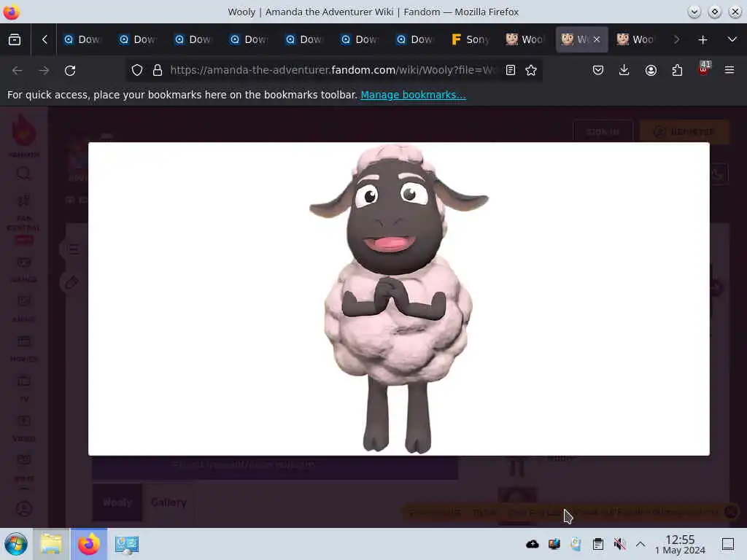Click the Fandom flame logo in sidebar

(x=24, y=131)
